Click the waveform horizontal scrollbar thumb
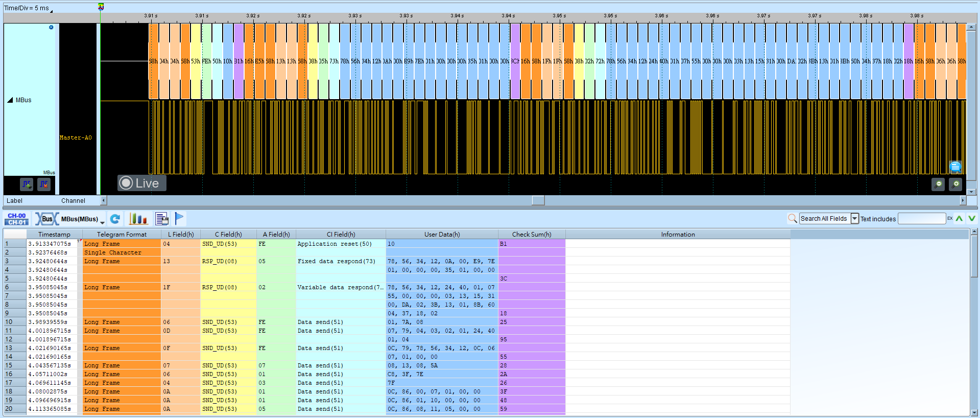980x418 pixels. click(x=538, y=200)
